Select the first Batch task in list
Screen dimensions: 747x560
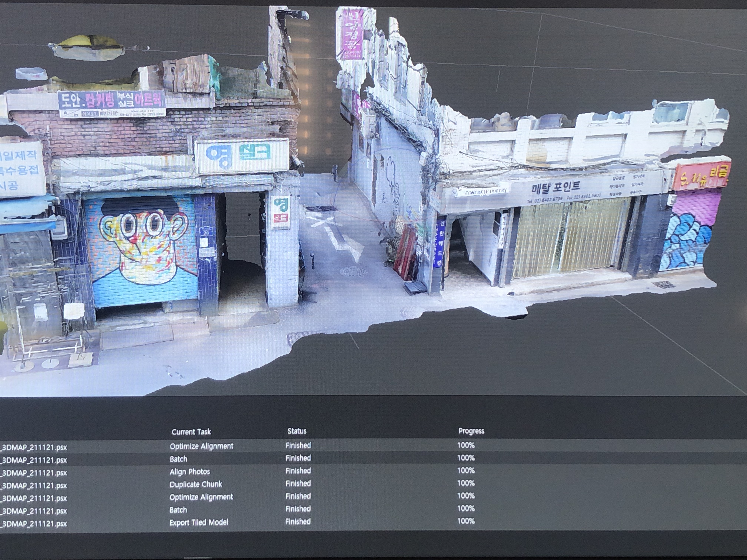coord(178,459)
